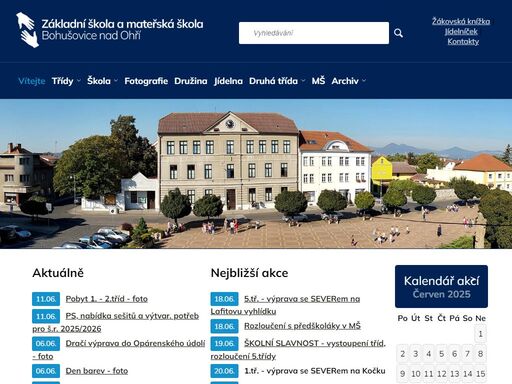Open the Jídelna menu item
Viewport: 512px width, 384px height.
pyautogui.click(x=228, y=81)
